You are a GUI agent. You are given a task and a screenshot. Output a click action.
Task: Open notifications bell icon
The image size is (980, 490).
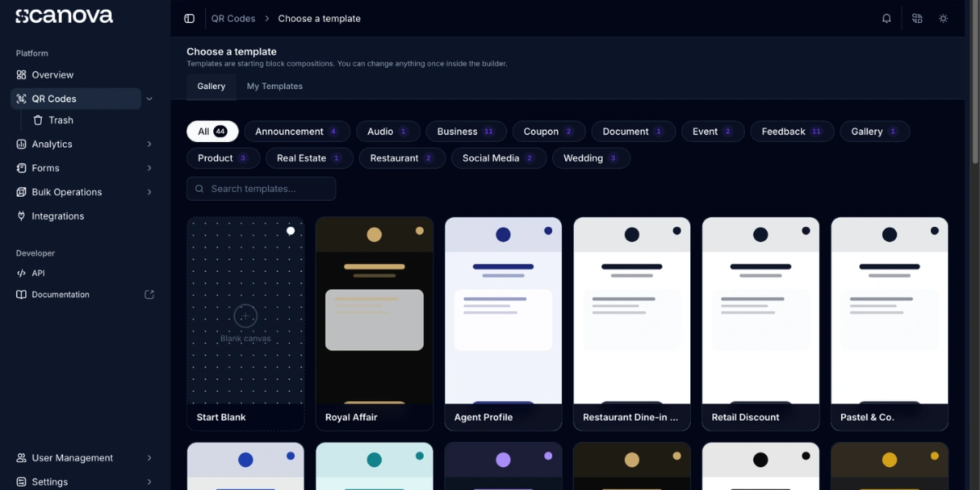click(886, 18)
